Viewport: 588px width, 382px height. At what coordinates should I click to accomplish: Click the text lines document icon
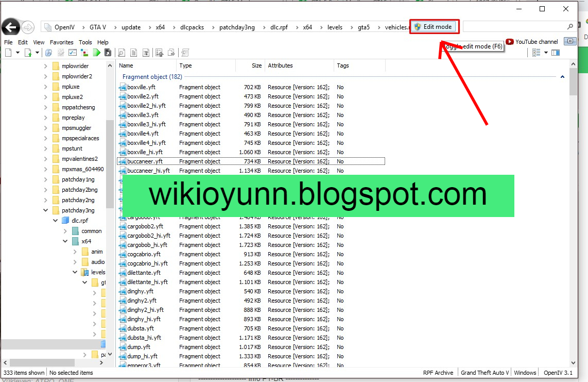pyautogui.click(x=133, y=53)
